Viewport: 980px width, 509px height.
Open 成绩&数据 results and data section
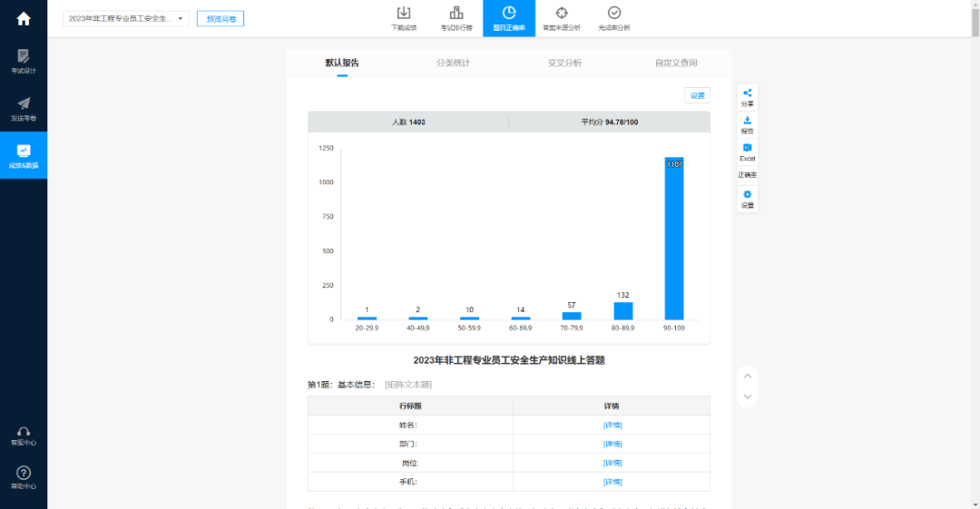click(24, 155)
